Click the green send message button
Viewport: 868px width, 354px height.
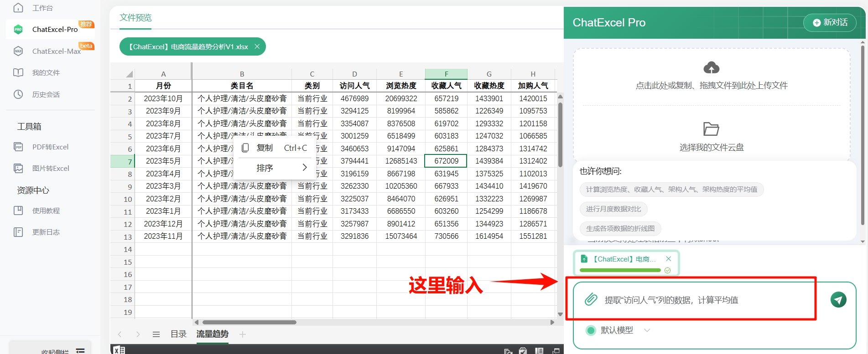coord(838,300)
